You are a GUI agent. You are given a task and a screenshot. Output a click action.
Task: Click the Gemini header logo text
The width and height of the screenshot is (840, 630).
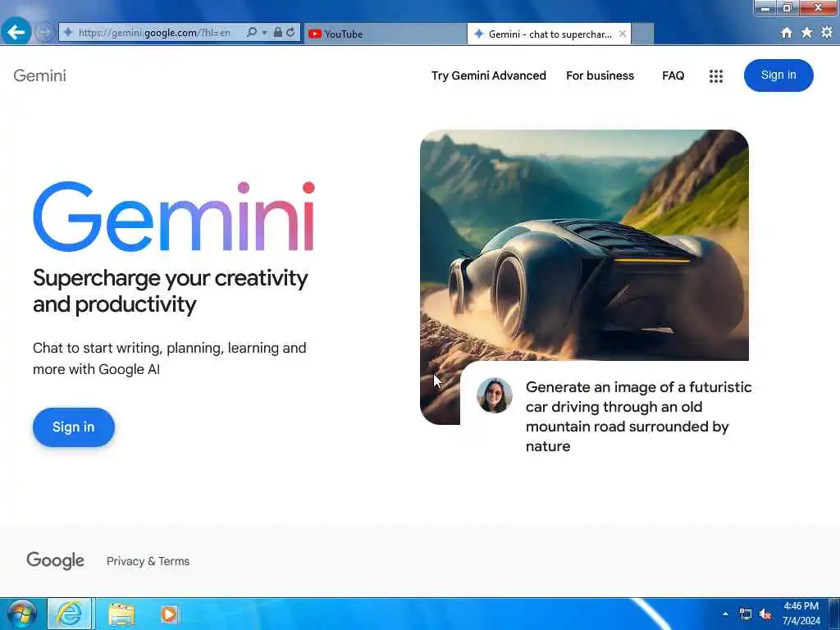click(39, 75)
